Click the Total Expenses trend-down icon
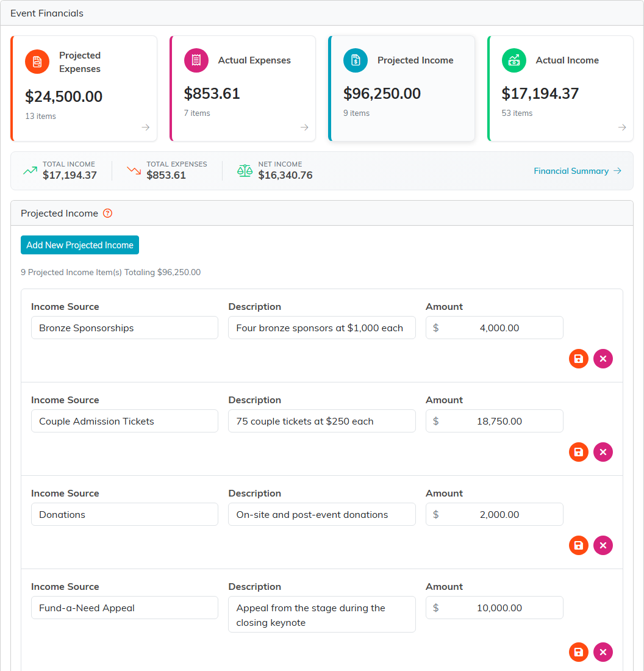The height and width of the screenshot is (671, 644). 134,171
